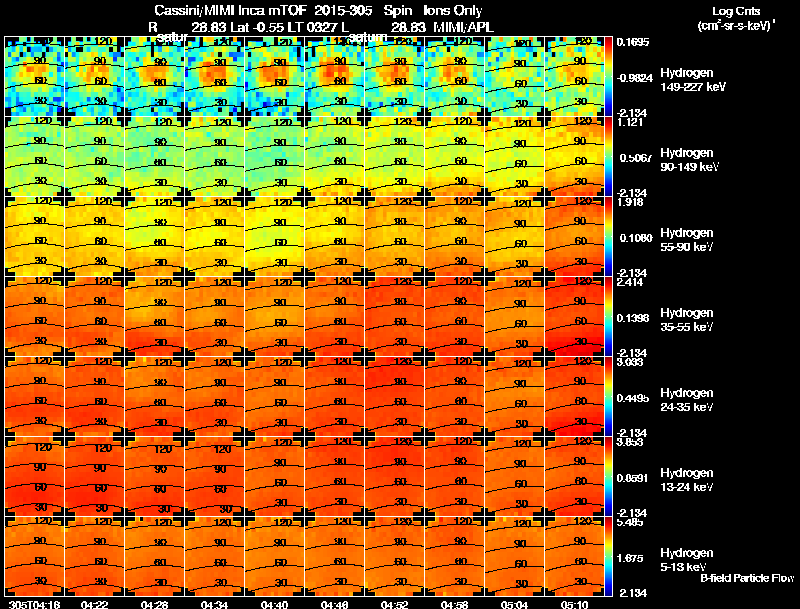Click the 04:46 time axis label
This screenshot has width=800, height=609.
(x=334, y=604)
